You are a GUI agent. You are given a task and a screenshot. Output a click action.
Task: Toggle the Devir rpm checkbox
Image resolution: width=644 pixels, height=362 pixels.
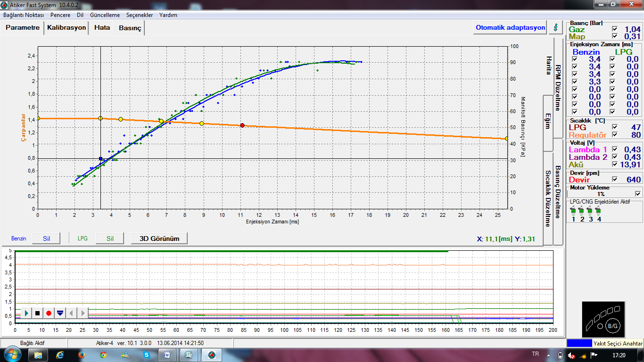point(614,180)
